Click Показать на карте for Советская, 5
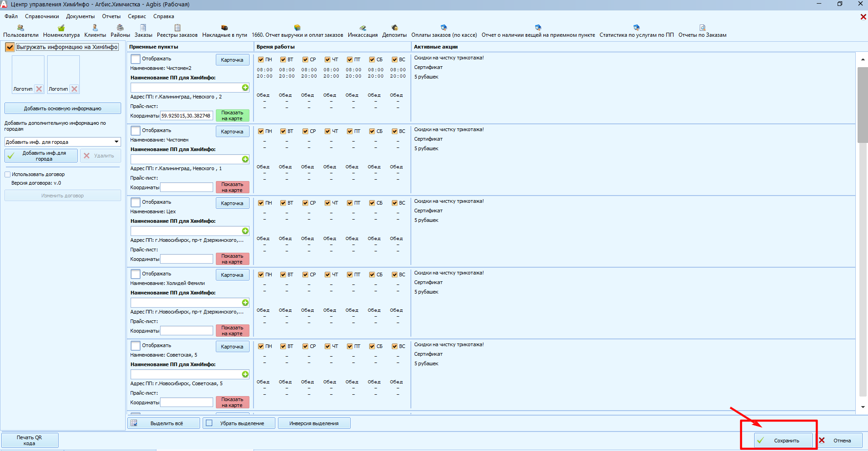Viewport: 868px width, 451px height. 232,402
